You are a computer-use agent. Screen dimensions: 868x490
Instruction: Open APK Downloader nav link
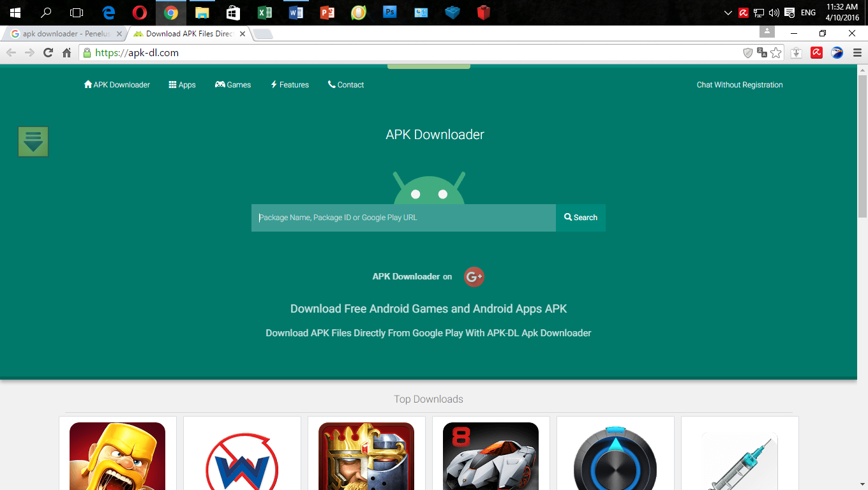(117, 85)
